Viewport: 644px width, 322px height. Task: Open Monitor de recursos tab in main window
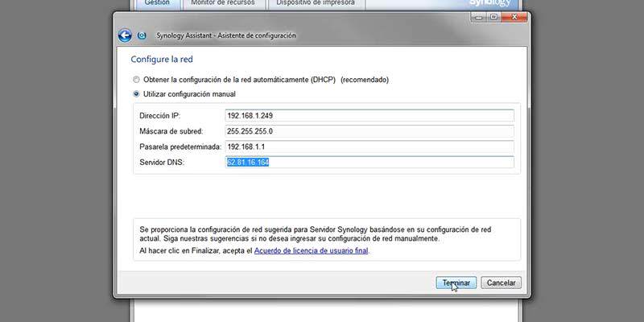[x=223, y=3]
